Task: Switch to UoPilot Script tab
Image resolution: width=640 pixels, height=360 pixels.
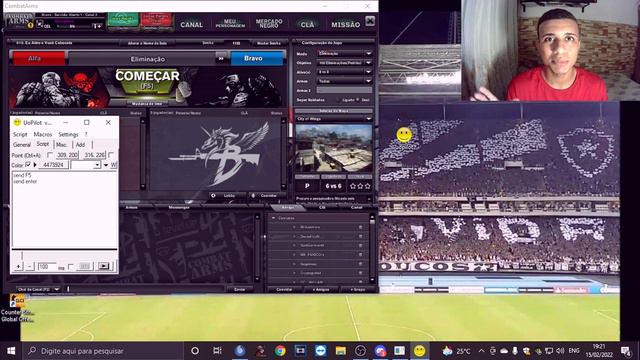Action: pos(43,144)
